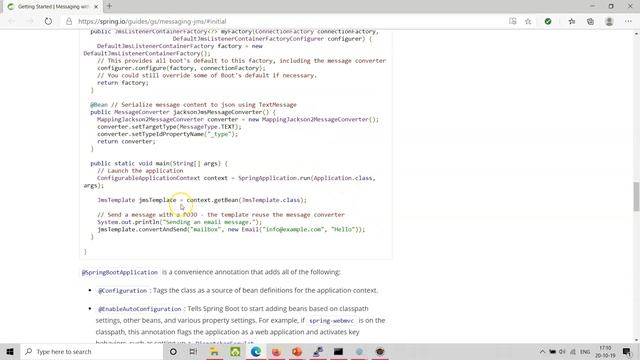
Task: Click the System.out.println code line
Action: tap(180, 222)
